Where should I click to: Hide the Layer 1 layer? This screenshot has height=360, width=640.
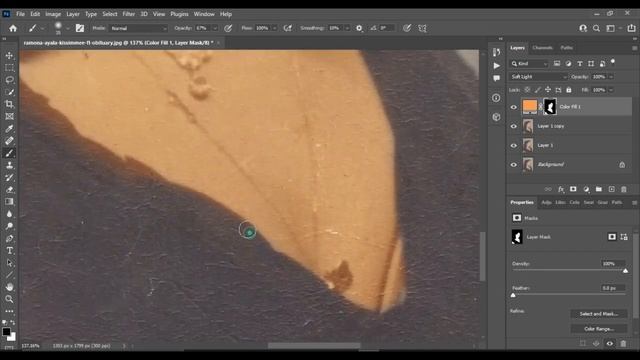pos(514,145)
